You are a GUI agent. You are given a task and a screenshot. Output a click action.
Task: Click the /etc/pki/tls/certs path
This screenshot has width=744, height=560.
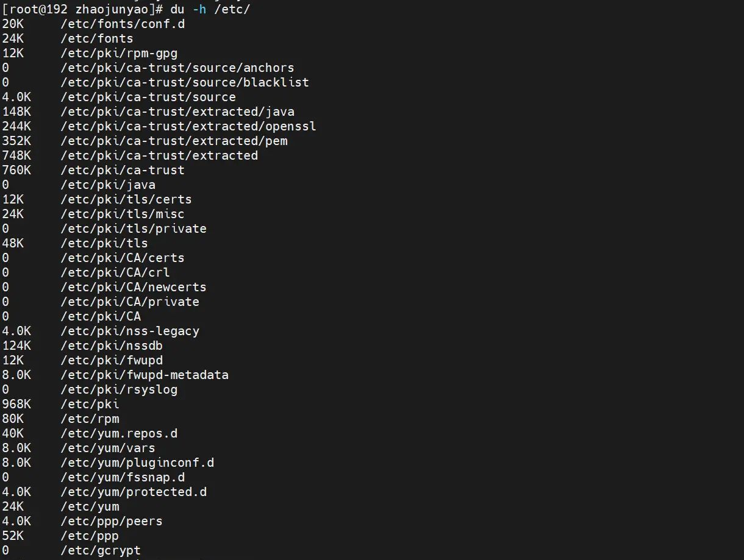tap(126, 200)
